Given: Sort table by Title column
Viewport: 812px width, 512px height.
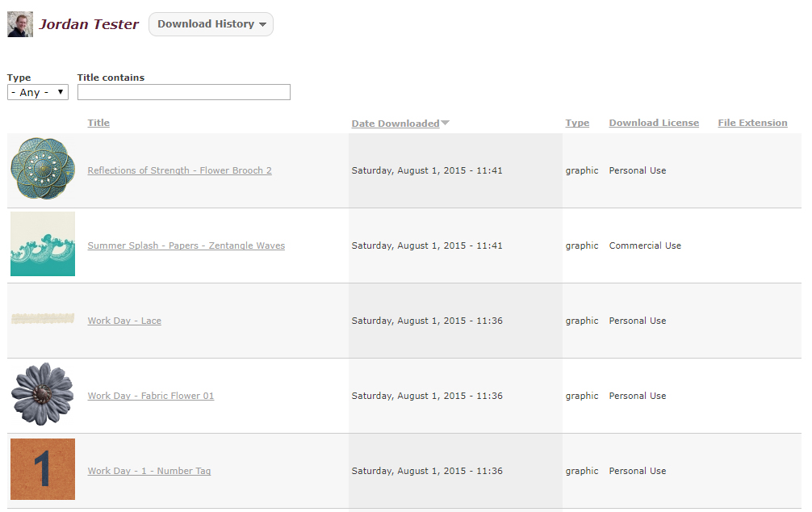Looking at the screenshot, I should click(98, 123).
